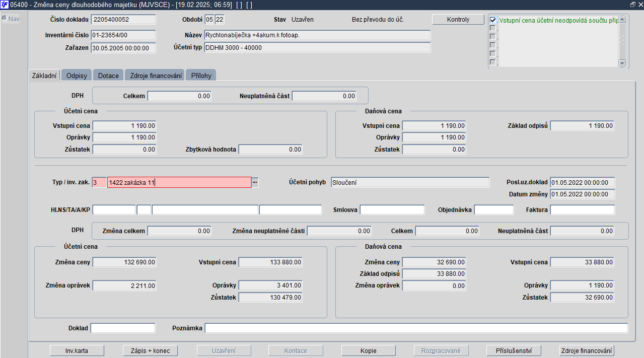Tick the third checkbox in the controls list
The width and height of the screenshot is (644, 358).
tap(493, 37)
